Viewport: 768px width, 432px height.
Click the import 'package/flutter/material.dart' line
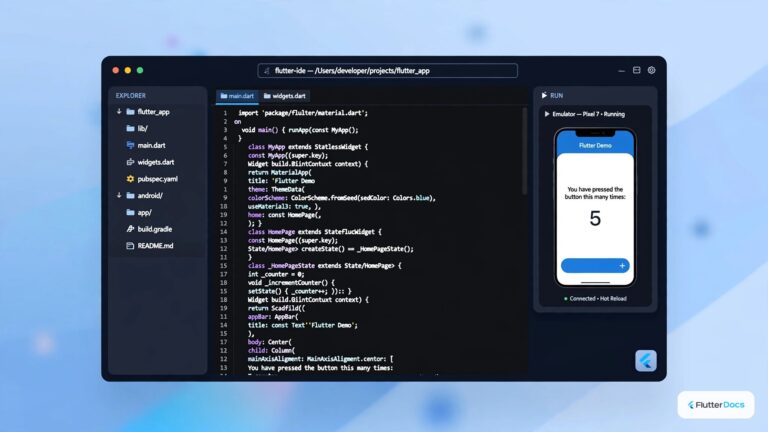[x=303, y=113]
